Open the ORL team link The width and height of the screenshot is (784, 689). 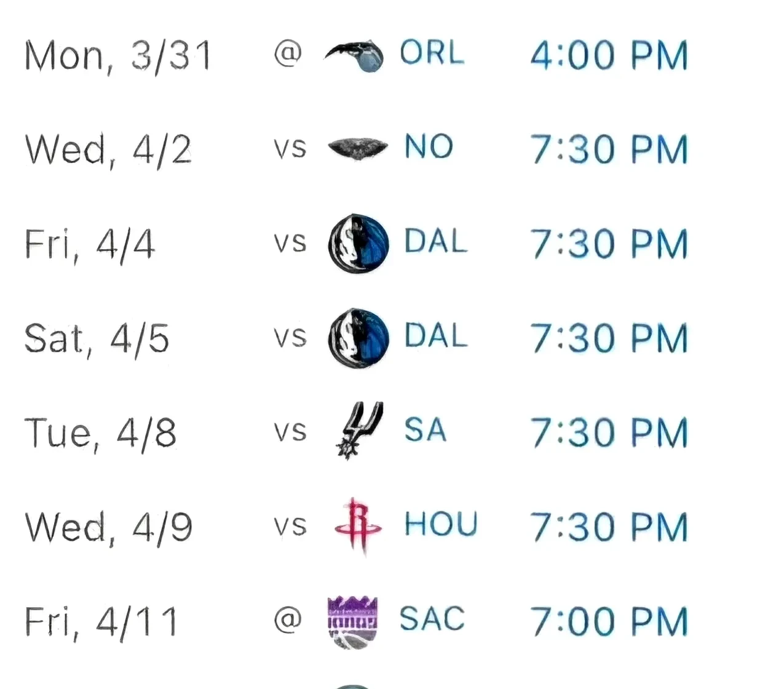tap(432, 53)
